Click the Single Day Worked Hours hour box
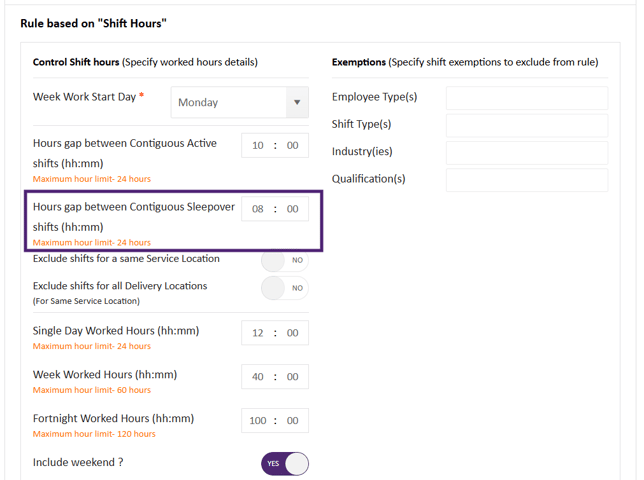Screen dimensions: 644x480 coord(258,333)
